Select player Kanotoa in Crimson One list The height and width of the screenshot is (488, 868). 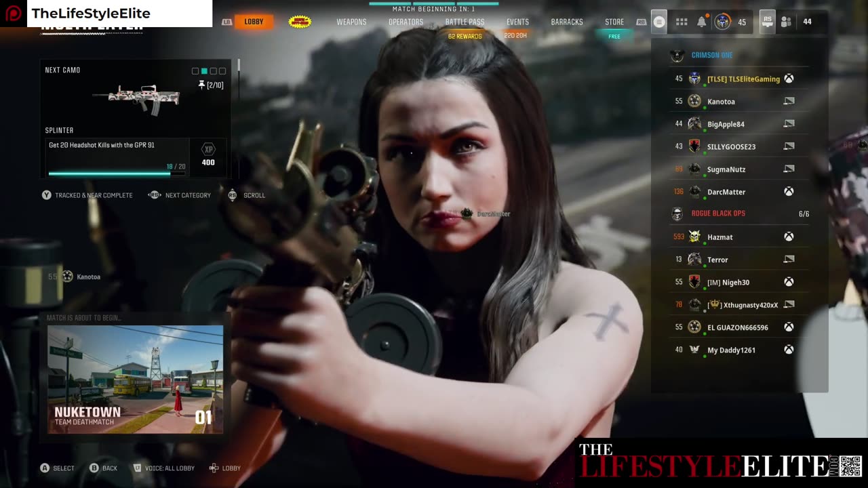coord(739,101)
